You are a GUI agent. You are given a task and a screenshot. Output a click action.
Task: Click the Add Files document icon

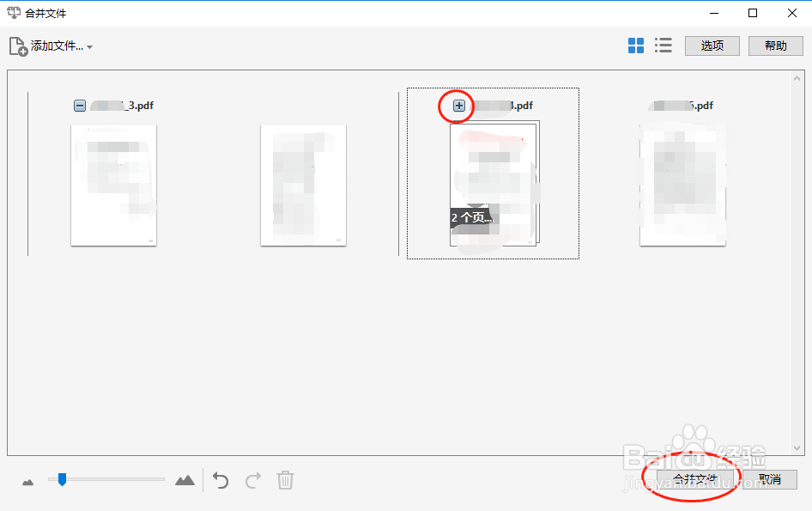(x=18, y=46)
